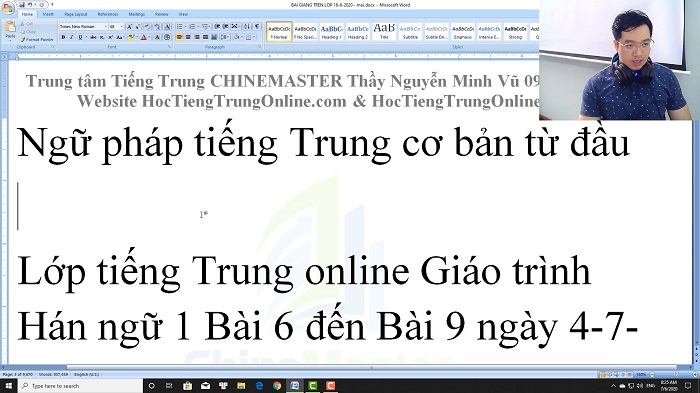Click the Multilevel List icon

point(205,27)
